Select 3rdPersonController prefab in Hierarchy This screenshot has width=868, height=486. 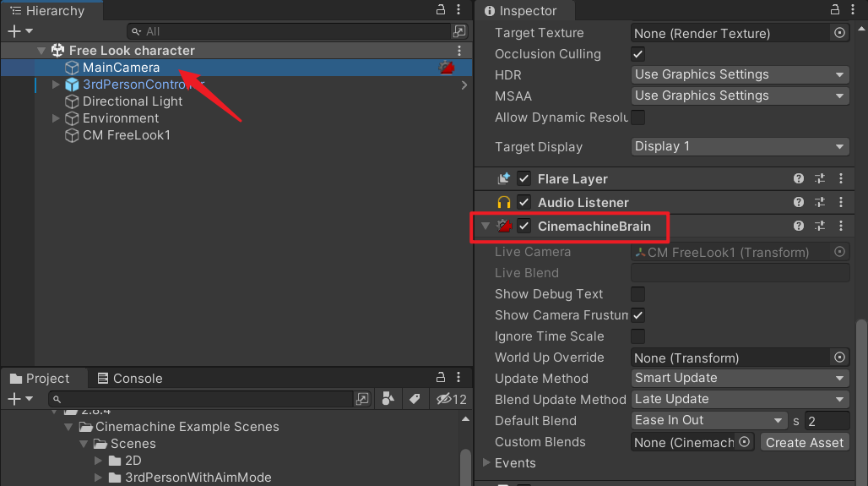tap(143, 85)
